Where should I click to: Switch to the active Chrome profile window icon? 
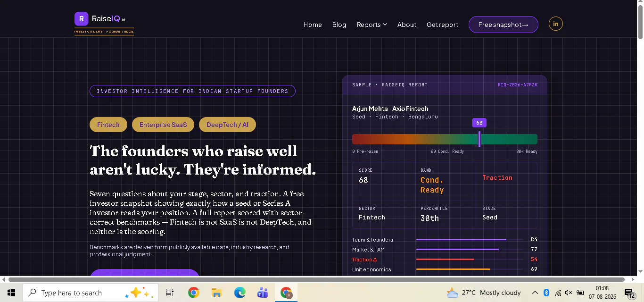coord(286,293)
